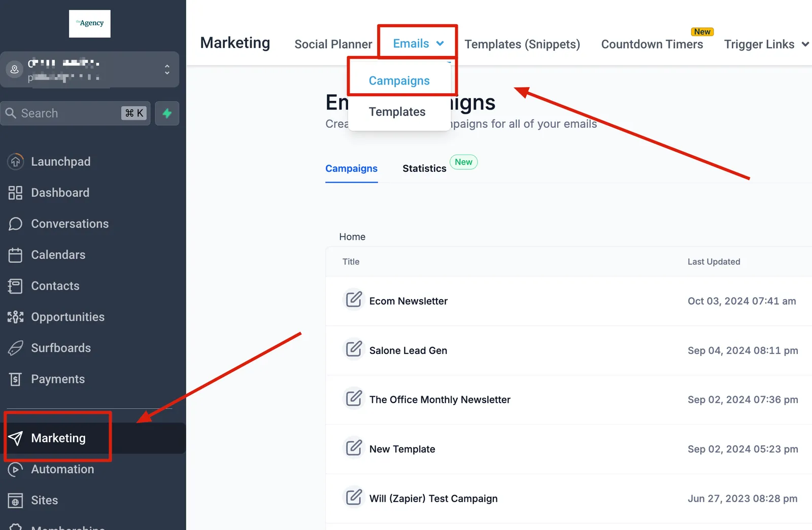
Task: Click the green lightning bolt quick-action icon
Action: tap(167, 113)
